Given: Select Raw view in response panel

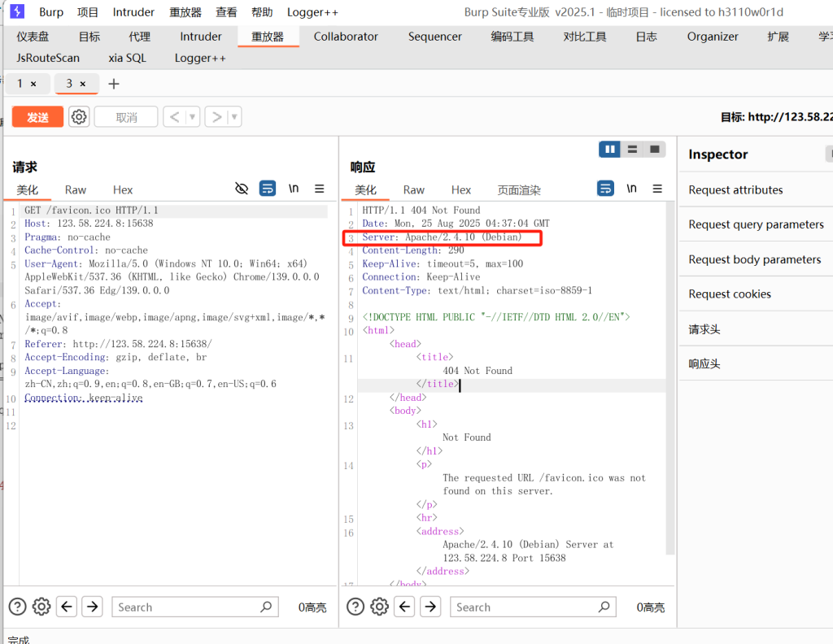Looking at the screenshot, I should coord(414,190).
